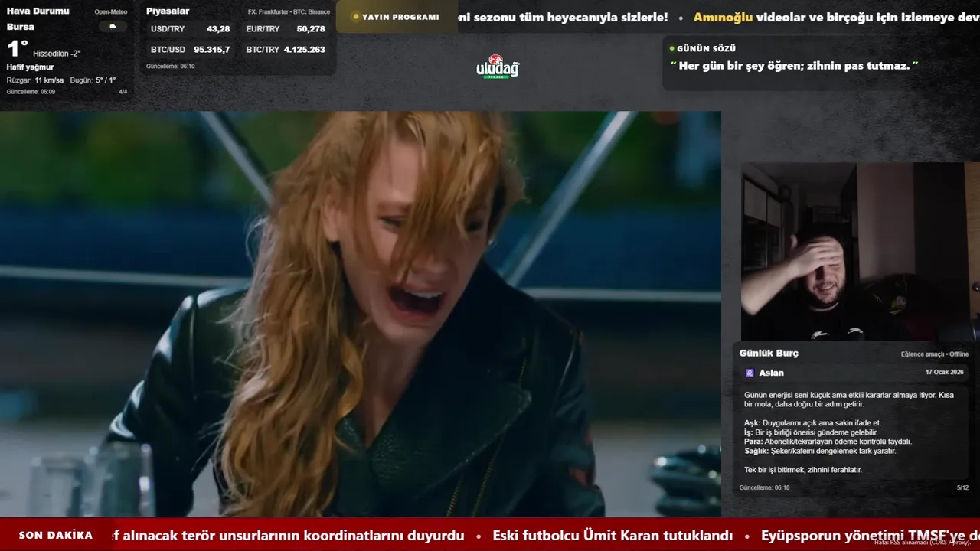This screenshot has width=980, height=551.
Task: Click the Bugün 5° / 1° forecast
Action: (x=93, y=80)
